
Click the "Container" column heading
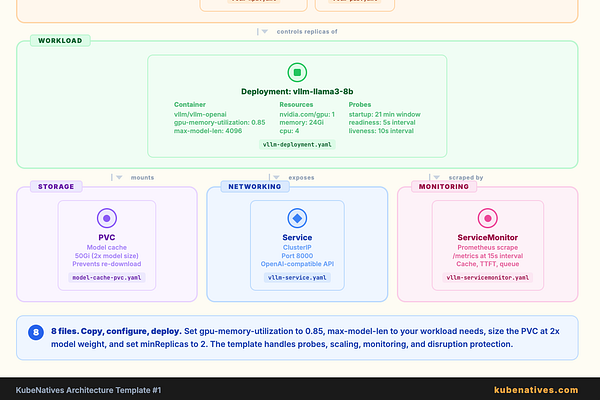190,104
